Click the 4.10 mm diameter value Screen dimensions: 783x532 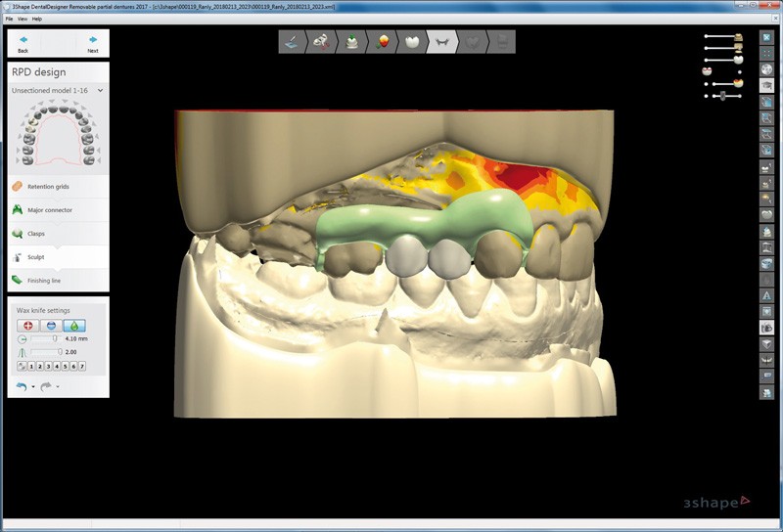coord(76,339)
